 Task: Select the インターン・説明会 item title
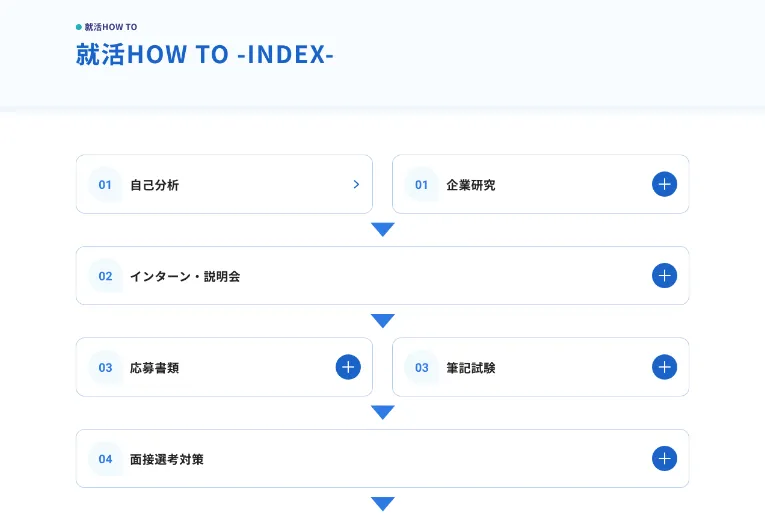[x=185, y=276]
